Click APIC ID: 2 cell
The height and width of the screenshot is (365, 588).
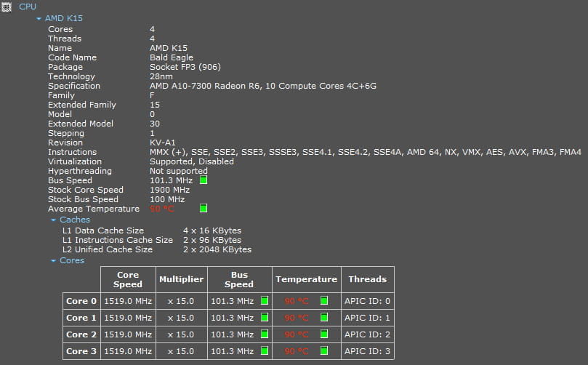[368, 334]
